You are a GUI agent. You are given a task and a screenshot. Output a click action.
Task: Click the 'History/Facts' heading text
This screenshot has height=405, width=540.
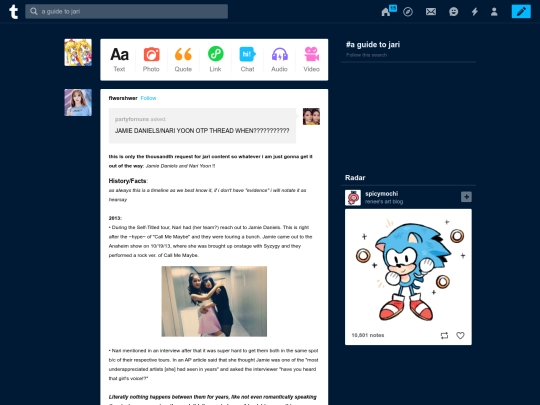(127, 181)
